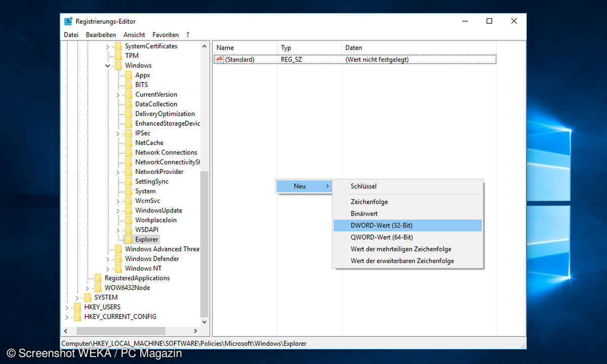Click the tree scrollbar up arrow
The image size is (607, 364).
tap(205, 46)
